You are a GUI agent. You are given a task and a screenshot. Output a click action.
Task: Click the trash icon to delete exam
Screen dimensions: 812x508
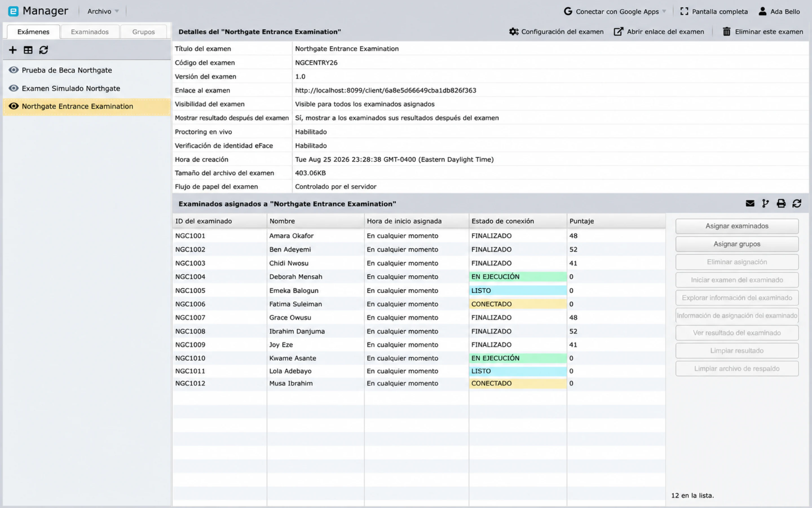pyautogui.click(x=727, y=32)
